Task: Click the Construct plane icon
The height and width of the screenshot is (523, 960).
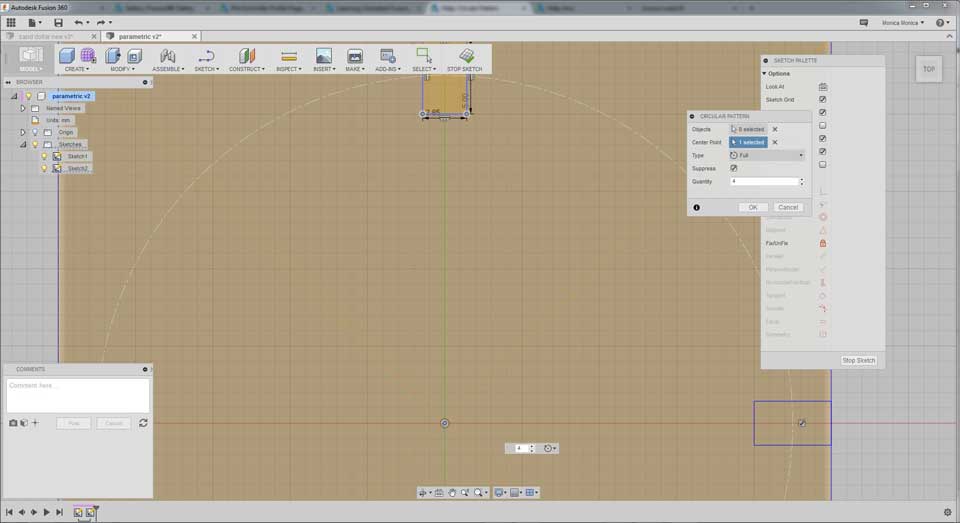Action: click(x=247, y=56)
